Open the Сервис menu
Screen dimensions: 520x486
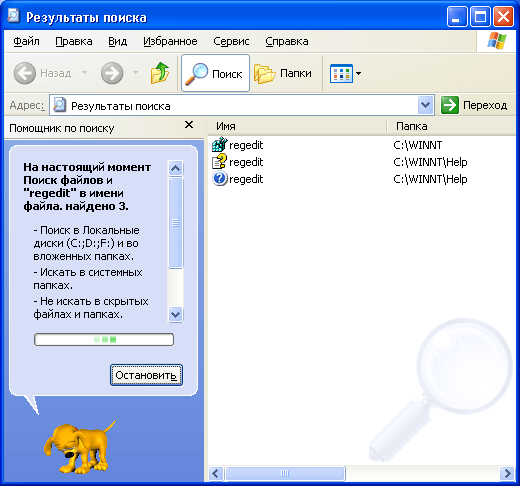pyautogui.click(x=231, y=41)
